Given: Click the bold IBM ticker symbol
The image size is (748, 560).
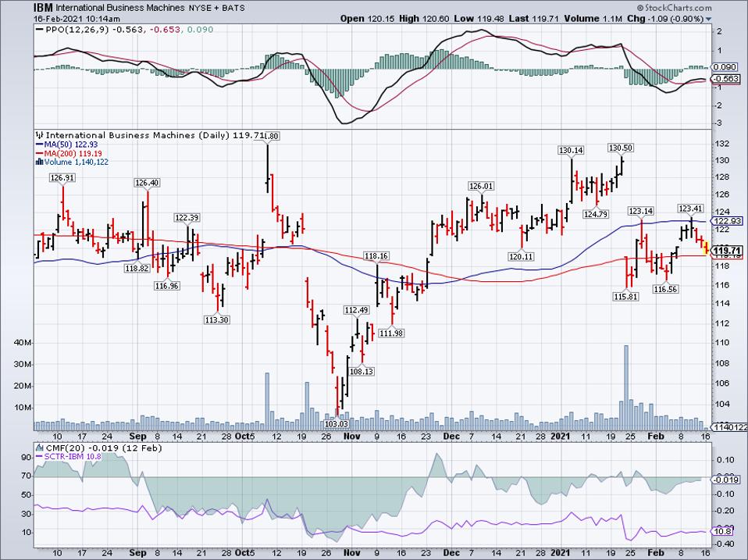Looking at the screenshot, I should click(43, 8).
